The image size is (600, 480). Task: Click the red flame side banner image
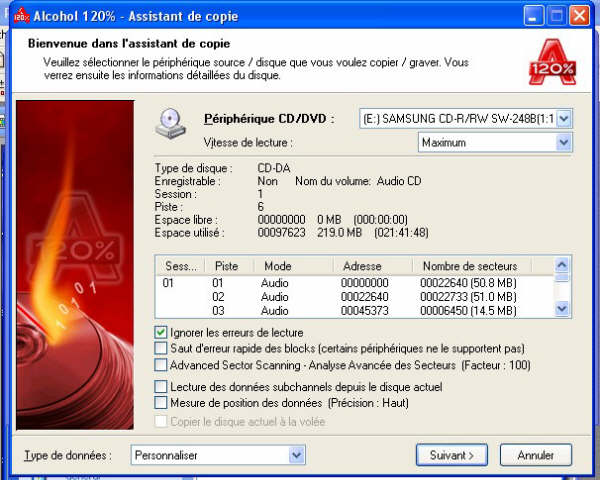coord(75,265)
